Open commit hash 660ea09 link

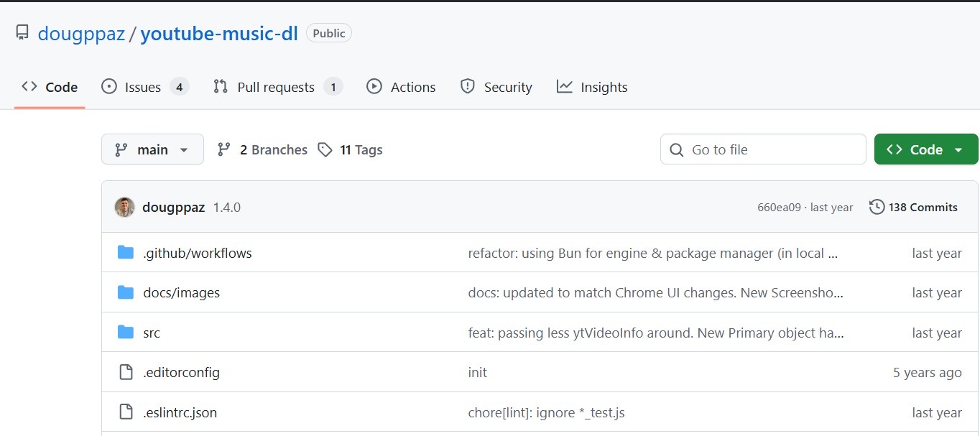(779, 208)
